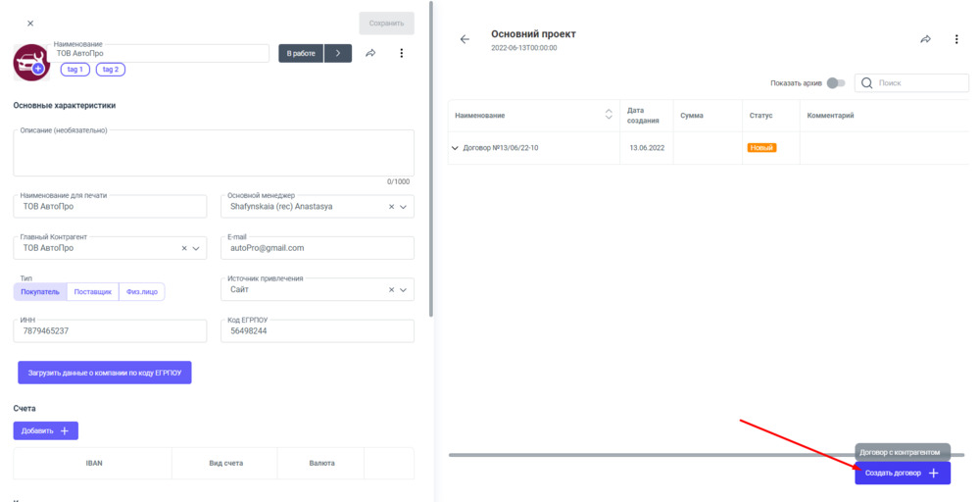Expand the Договор №13/06/22-10 row
The height and width of the screenshot is (502, 980).
455,148
